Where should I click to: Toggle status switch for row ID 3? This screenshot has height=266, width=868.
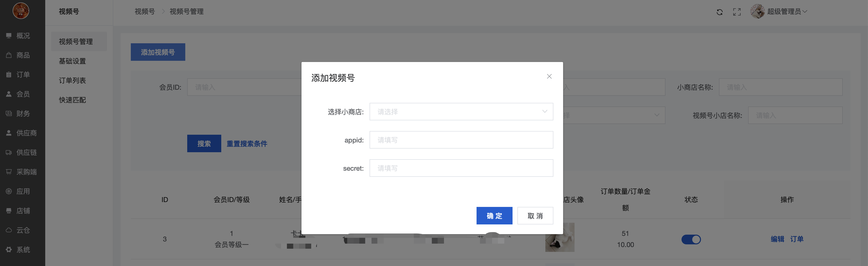pyautogui.click(x=691, y=239)
